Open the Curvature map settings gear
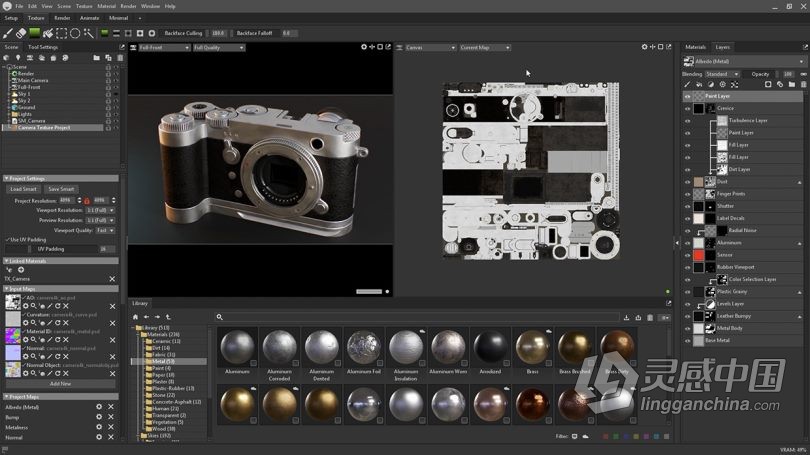Image resolution: width=810 pixels, height=455 pixels. click(x=25, y=323)
